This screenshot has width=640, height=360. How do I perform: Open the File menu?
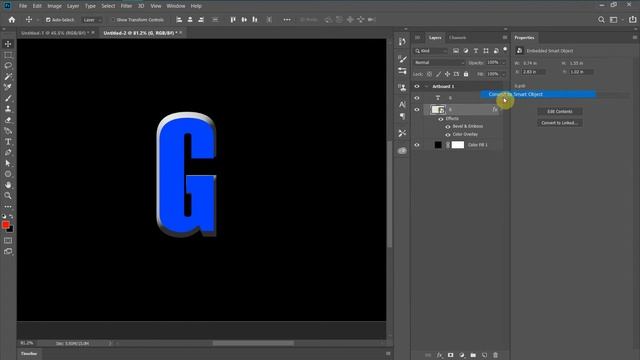pos(23,6)
